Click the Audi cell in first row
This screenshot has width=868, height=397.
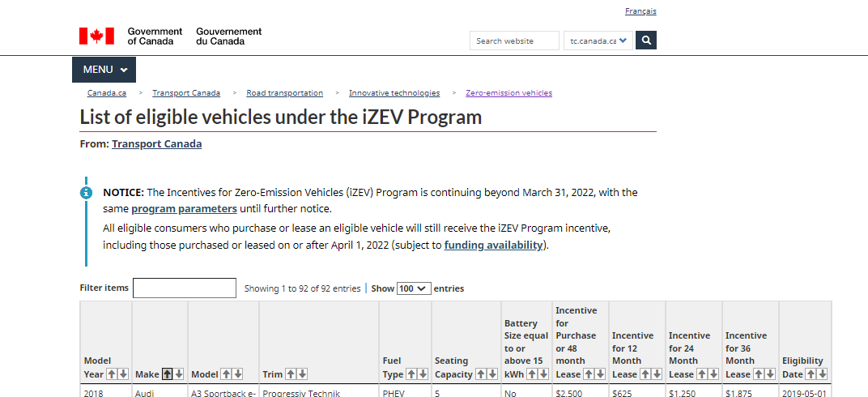point(160,391)
